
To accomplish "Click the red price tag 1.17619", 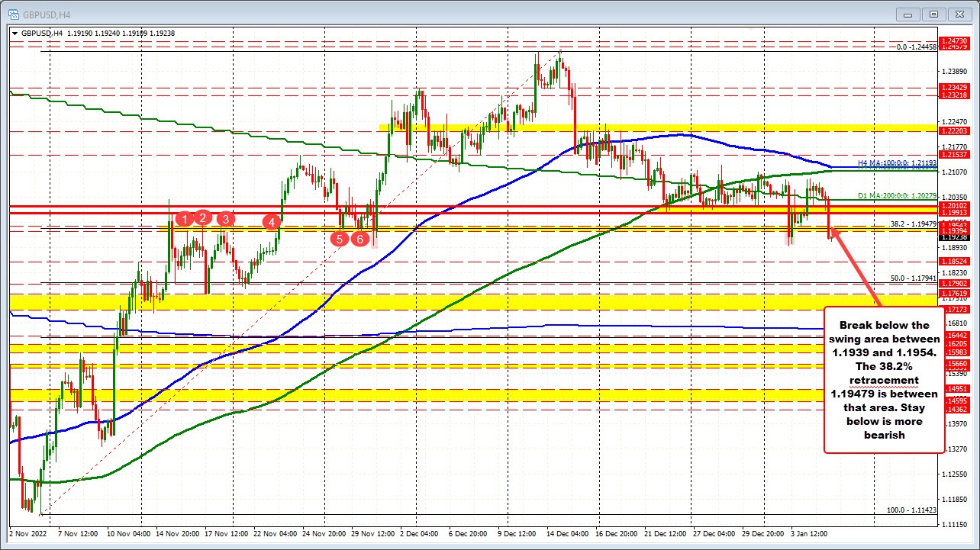I will click(955, 293).
